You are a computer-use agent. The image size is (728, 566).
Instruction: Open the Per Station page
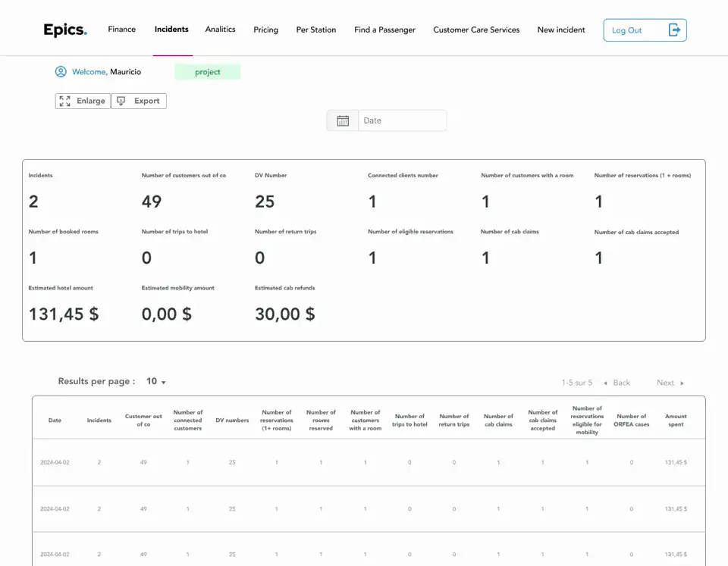click(x=315, y=30)
